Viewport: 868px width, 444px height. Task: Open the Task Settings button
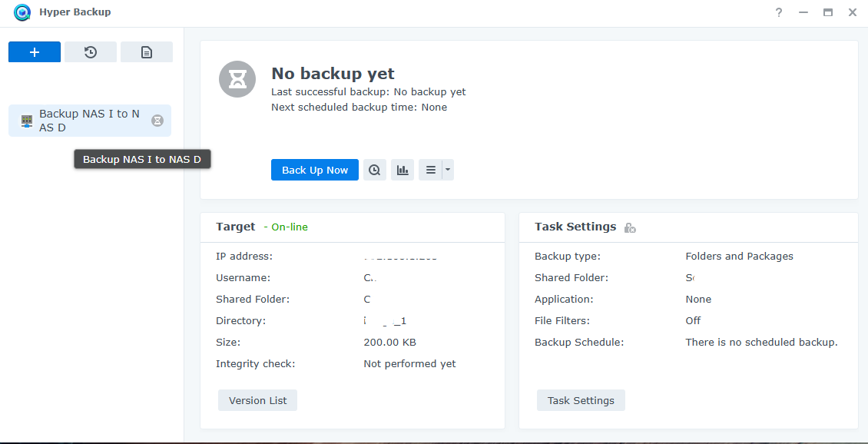(x=581, y=400)
